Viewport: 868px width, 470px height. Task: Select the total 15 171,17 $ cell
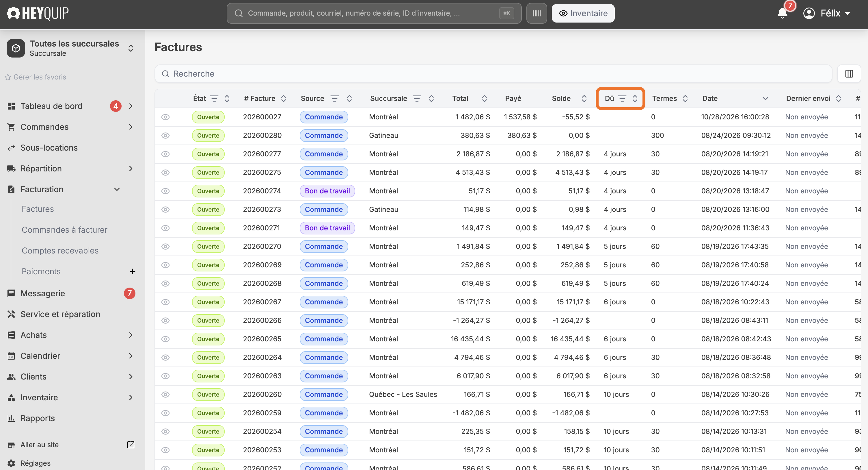click(x=473, y=302)
